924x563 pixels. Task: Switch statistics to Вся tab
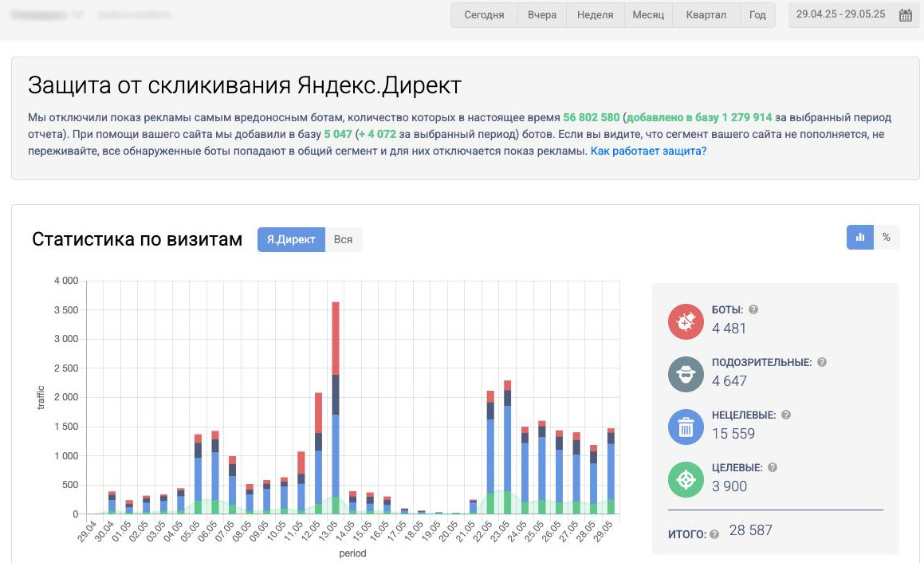pos(343,239)
